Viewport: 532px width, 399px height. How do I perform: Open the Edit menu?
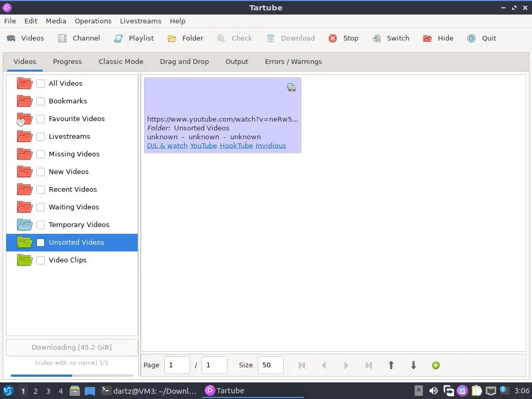tap(31, 21)
